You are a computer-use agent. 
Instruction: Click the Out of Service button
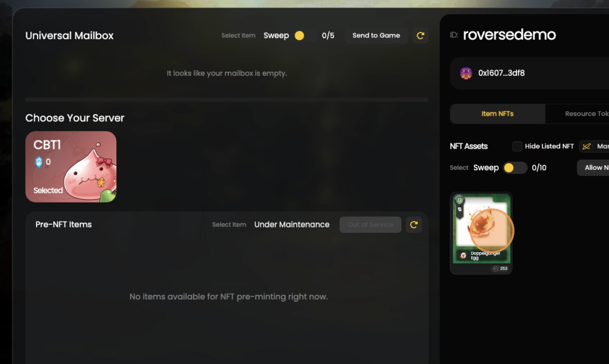(x=370, y=225)
